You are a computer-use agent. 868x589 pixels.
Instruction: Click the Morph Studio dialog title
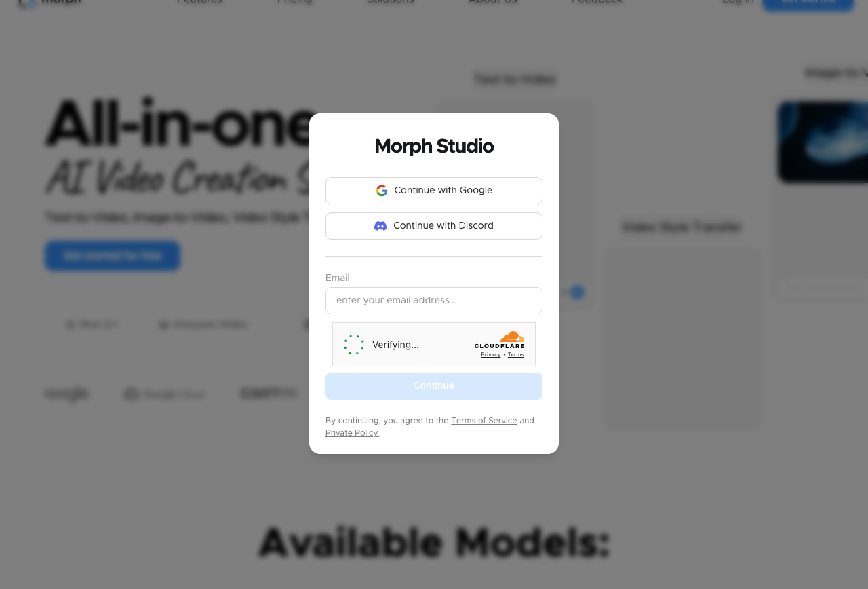pyautogui.click(x=434, y=147)
